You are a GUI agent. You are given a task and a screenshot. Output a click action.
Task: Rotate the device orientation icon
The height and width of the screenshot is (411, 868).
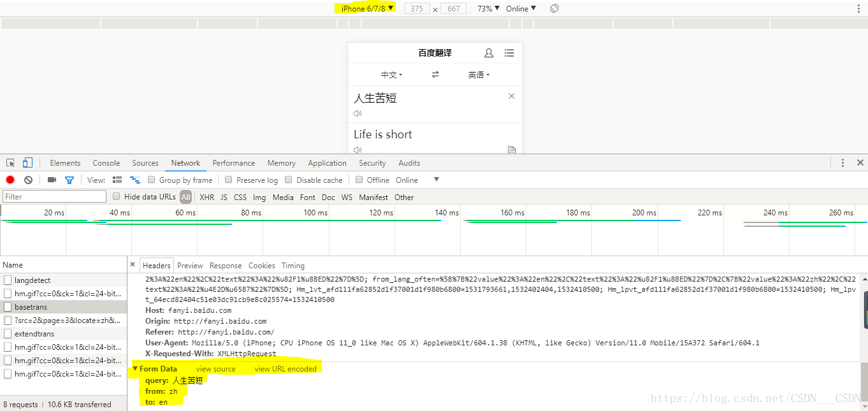pyautogui.click(x=554, y=8)
